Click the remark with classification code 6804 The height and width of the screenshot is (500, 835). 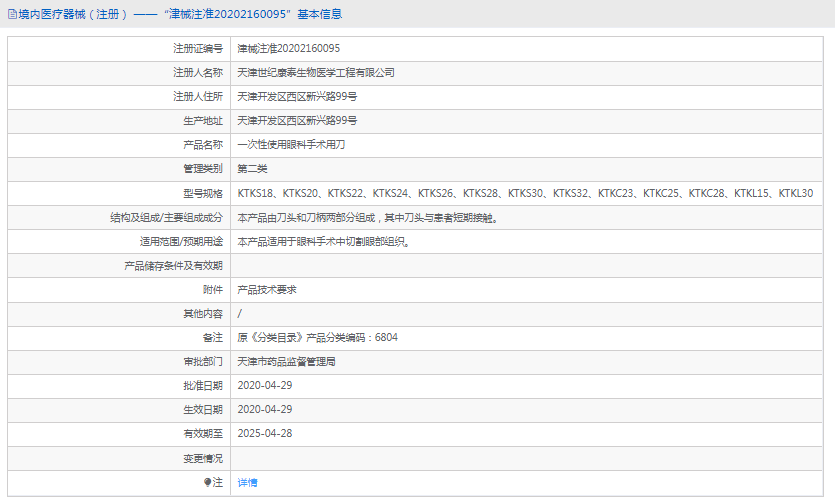[x=317, y=337]
